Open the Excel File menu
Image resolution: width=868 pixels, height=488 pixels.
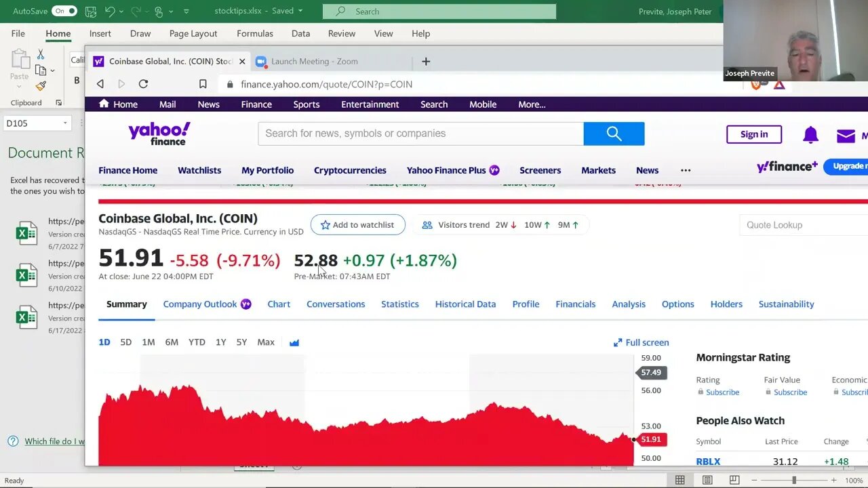pyautogui.click(x=18, y=33)
